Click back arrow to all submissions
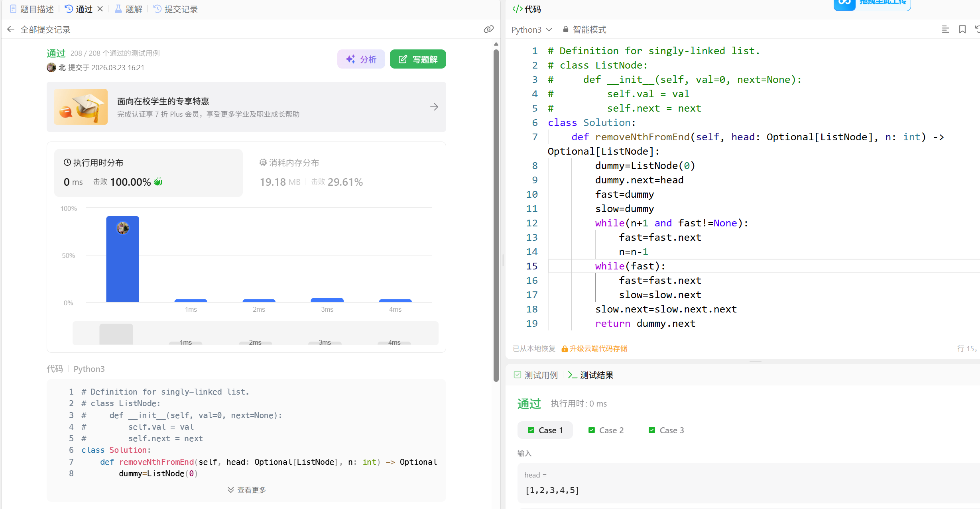 (x=11, y=29)
